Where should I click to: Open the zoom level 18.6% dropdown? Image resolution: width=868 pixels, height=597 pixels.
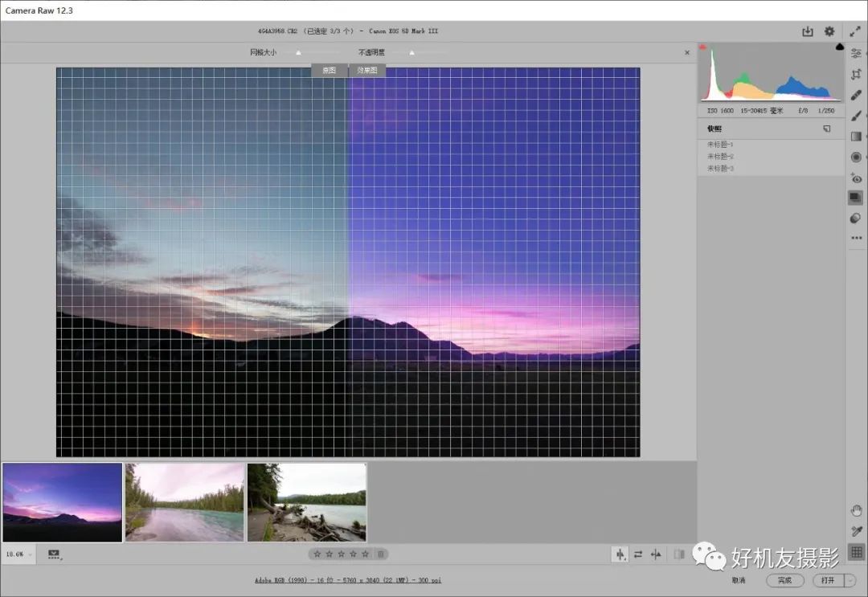click(18, 554)
